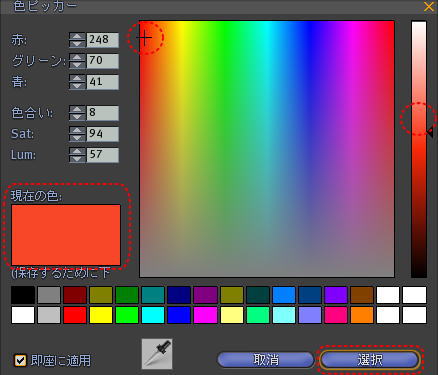Select the pure red palette swatch
Image resolution: width=438 pixels, height=375 pixels.
75,315
